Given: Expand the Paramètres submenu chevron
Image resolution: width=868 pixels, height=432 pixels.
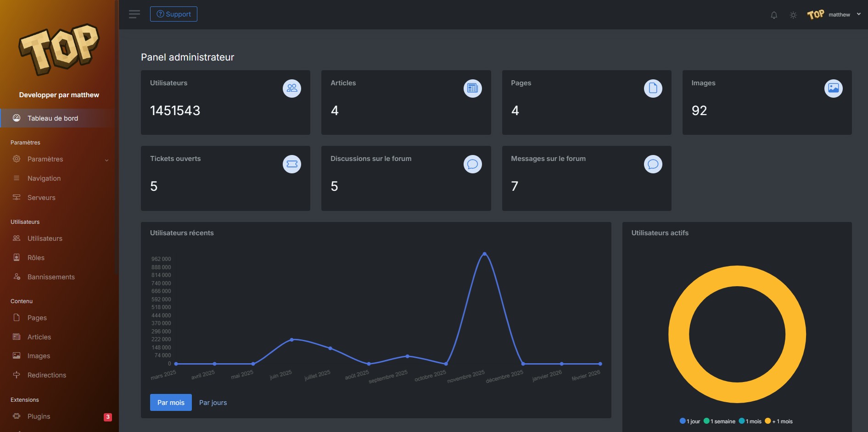Looking at the screenshot, I should coord(107,160).
